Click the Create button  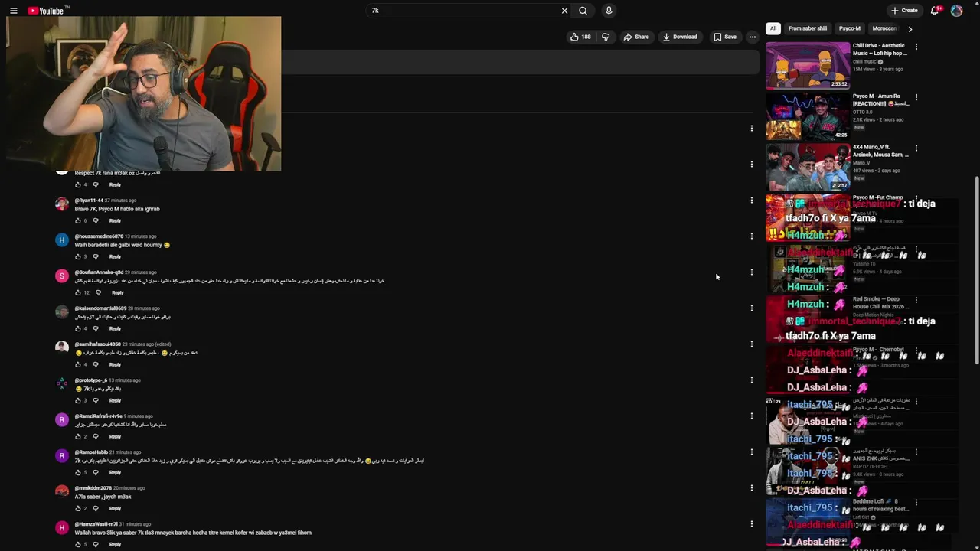(904, 11)
